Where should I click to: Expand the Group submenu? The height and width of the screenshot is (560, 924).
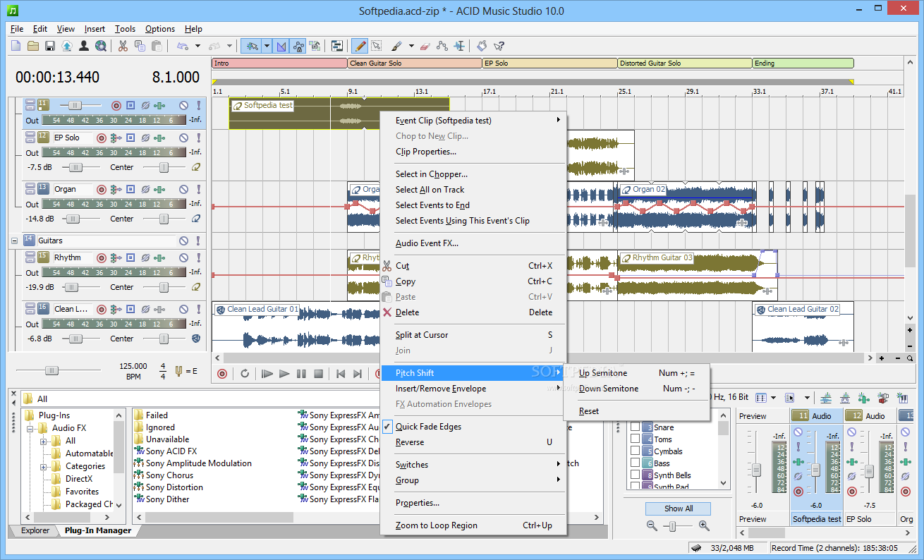click(473, 480)
